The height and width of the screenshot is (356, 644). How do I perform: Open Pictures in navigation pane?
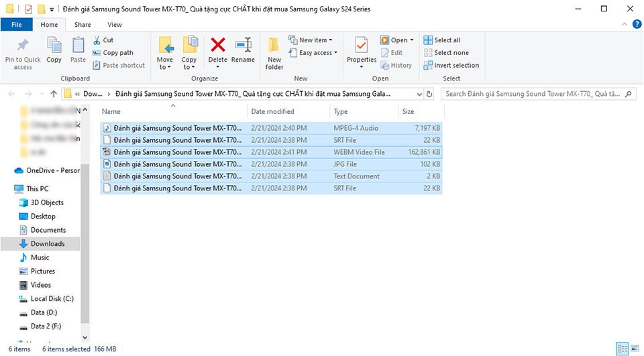click(37, 271)
